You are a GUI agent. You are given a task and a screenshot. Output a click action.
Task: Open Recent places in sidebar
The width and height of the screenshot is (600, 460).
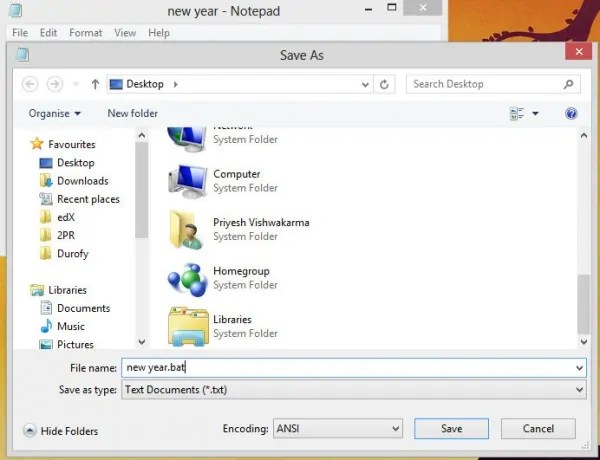click(x=80, y=199)
